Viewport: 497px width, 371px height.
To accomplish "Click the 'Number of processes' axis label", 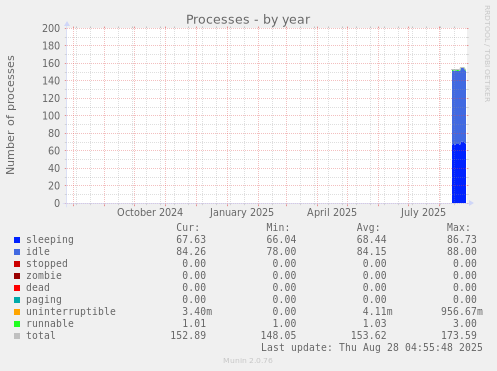I will coord(11,115).
